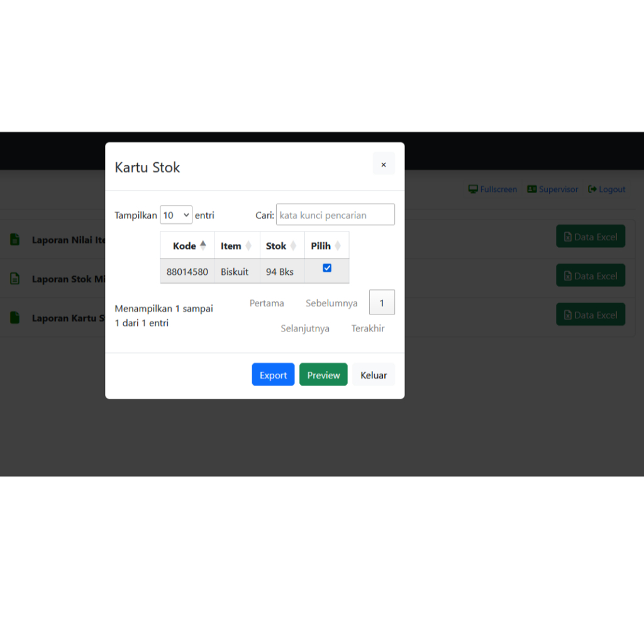Go to Sebelumnya page

click(x=331, y=303)
